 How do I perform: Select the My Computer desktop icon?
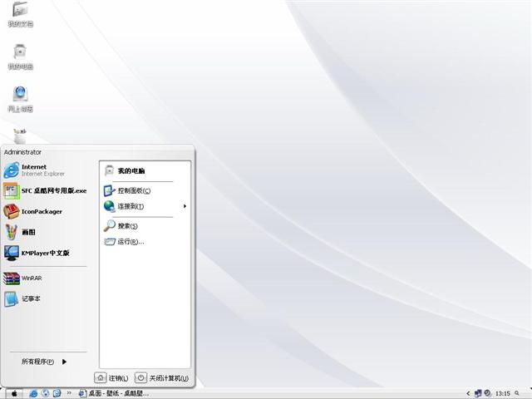(20, 57)
